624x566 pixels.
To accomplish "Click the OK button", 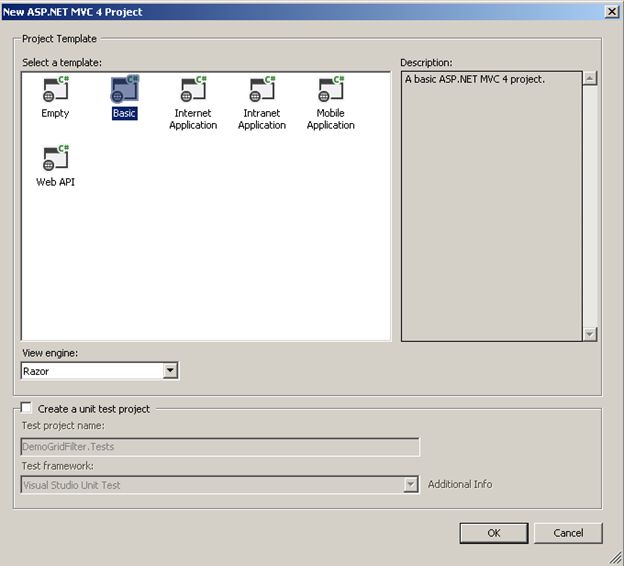I will pos(494,533).
